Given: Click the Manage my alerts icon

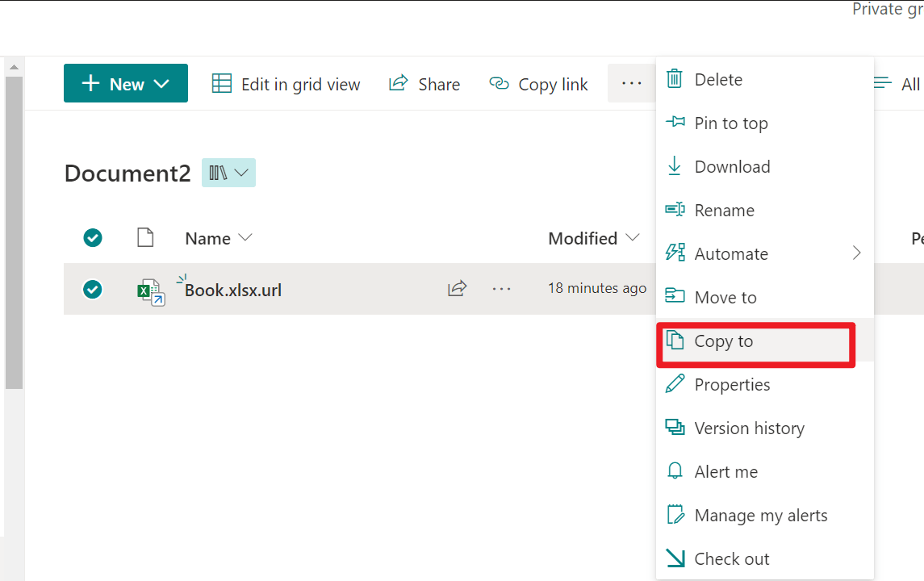Looking at the screenshot, I should point(675,514).
